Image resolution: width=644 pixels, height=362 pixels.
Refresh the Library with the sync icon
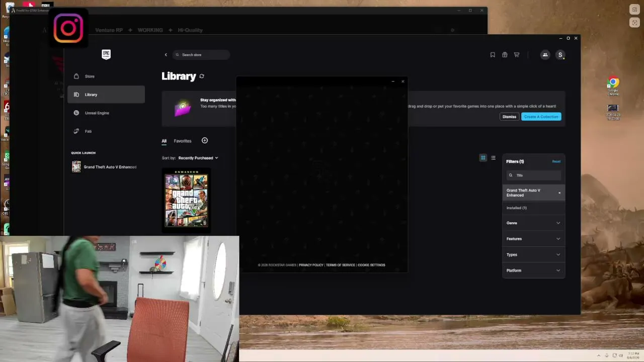click(202, 76)
